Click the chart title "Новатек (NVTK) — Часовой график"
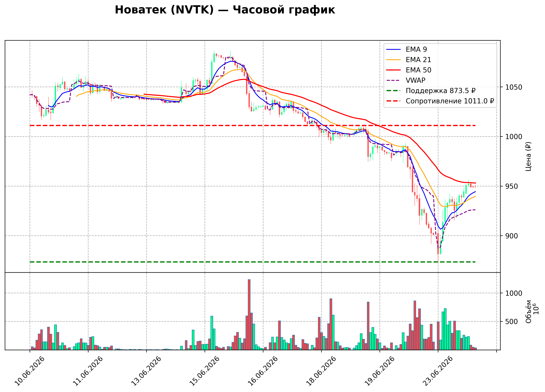545x392 pixels. pos(225,10)
